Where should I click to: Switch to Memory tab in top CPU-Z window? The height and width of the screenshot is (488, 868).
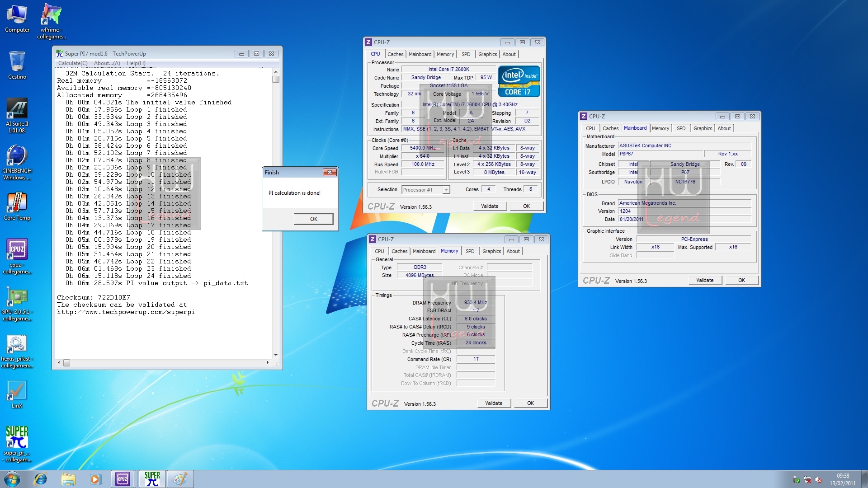tap(445, 54)
